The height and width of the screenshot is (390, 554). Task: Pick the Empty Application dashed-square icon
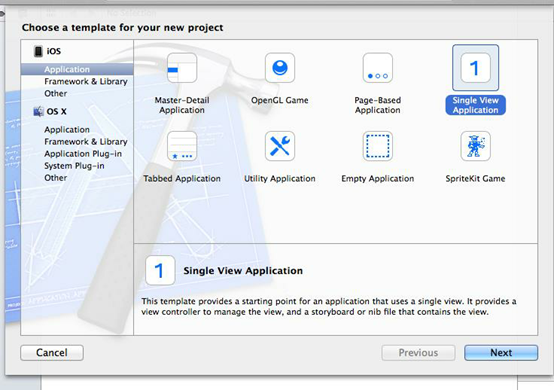click(x=378, y=146)
